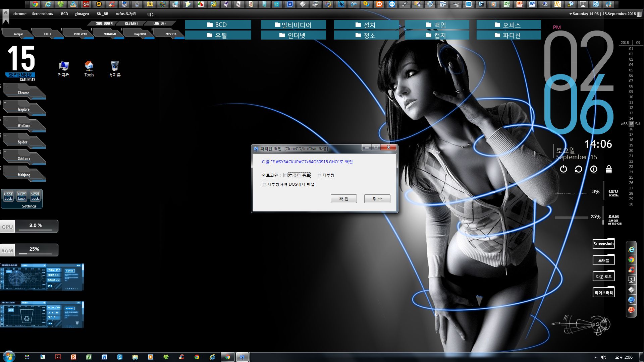Launch WINWORD from the launcher tabs
The width and height of the screenshot is (644, 362).
[x=110, y=34]
